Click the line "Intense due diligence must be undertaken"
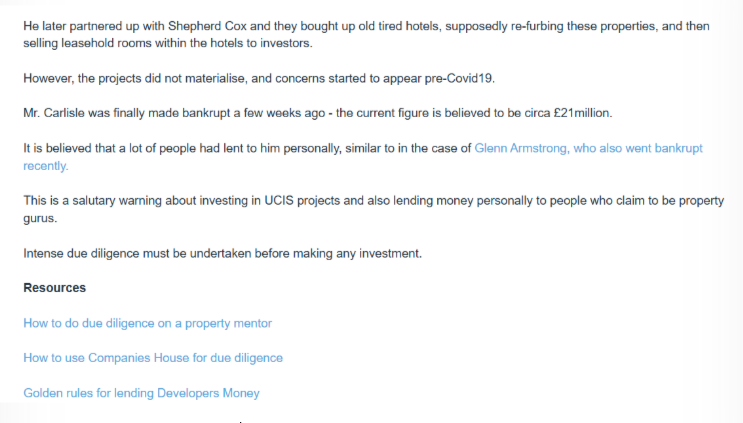The height and width of the screenshot is (423, 743). 222,253
